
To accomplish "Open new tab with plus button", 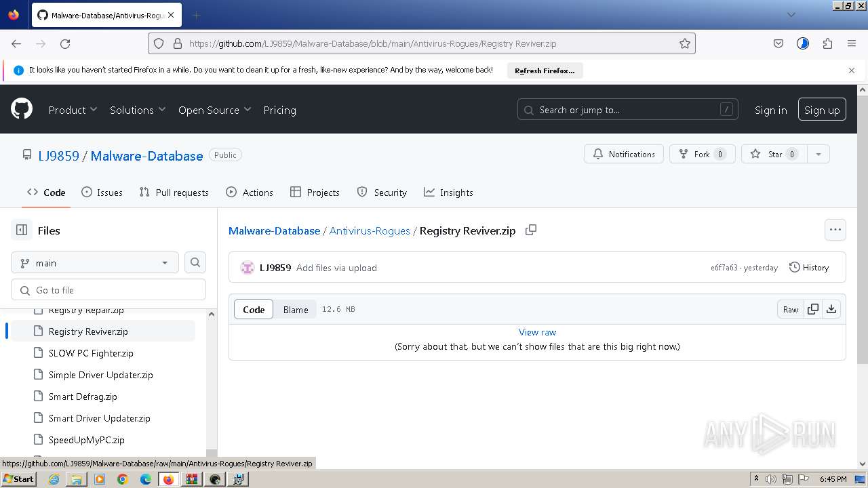I will (196, 15).
